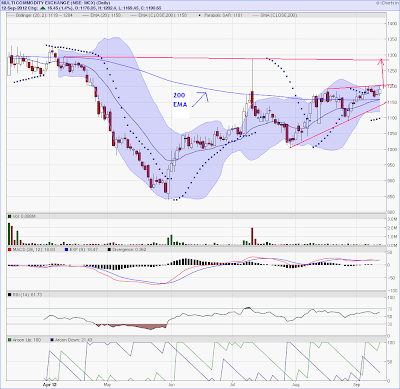Image resolution: width=400 pixels, height=389 pixels.
Task: Click the Apr 12 date axis label
Action: (x=50, y=384)
